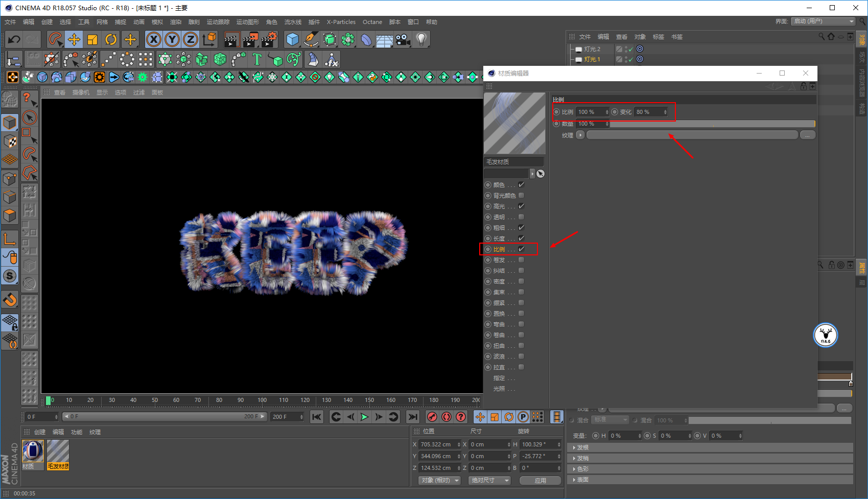
Task: Click the Light bulb object icon
Action: [421, 39]
